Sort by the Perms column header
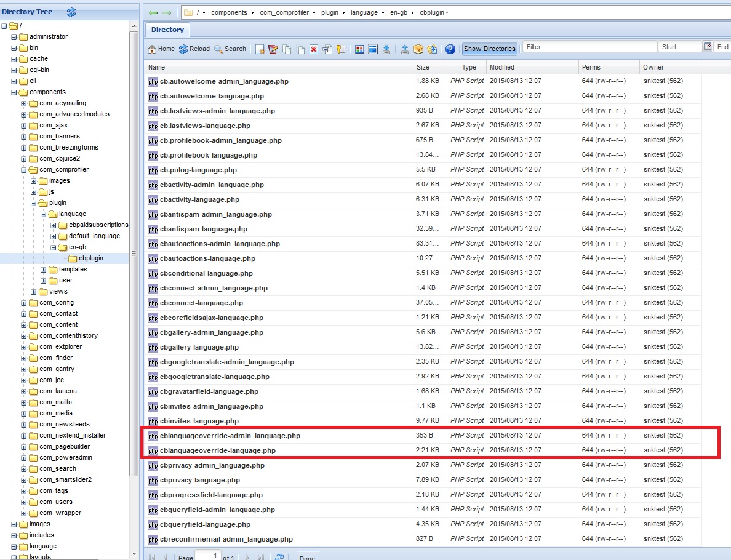This screenshot has height=560, width=731. [609, 67]
